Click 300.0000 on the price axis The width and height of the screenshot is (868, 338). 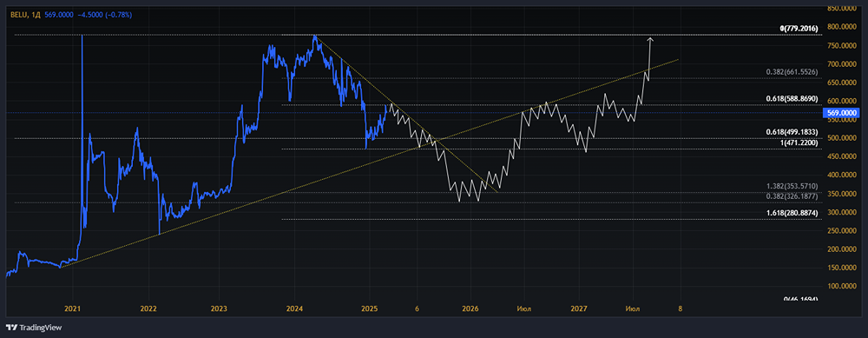coord(843,212)
